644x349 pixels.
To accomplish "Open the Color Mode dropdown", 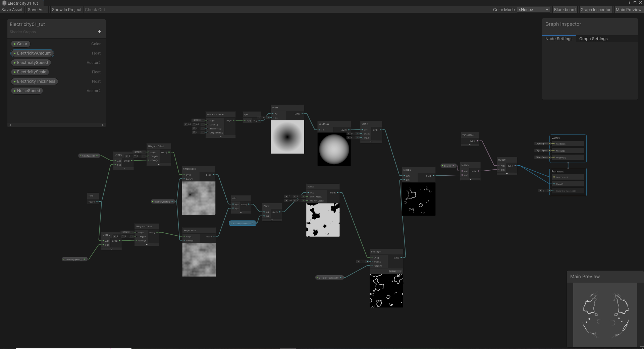I will [533, 10].
